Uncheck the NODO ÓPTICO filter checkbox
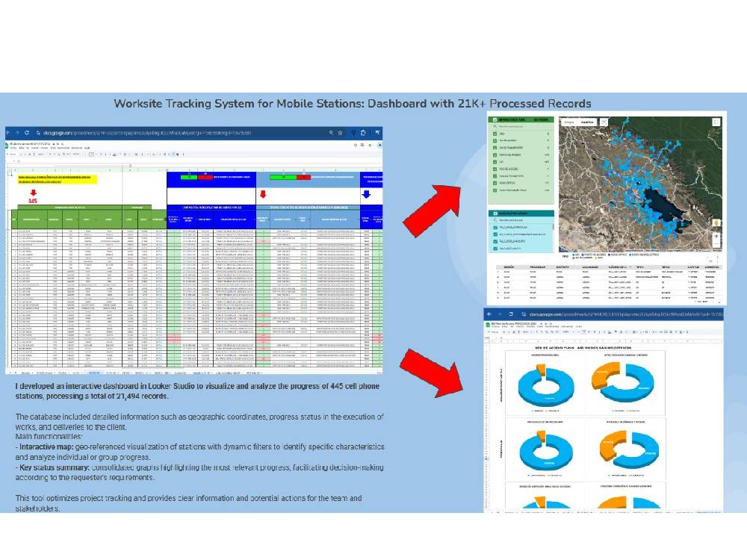 pyautogui.click(x=495, y=183)
